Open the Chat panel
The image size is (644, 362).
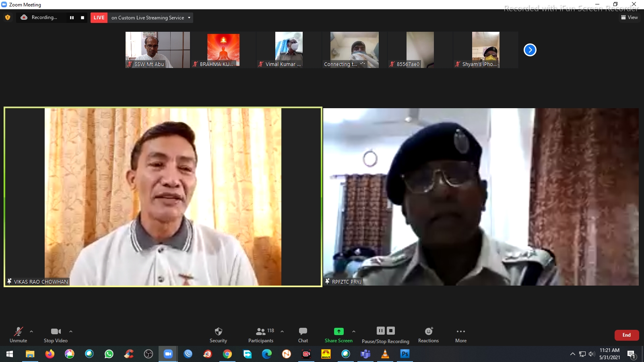click(303, 332)
